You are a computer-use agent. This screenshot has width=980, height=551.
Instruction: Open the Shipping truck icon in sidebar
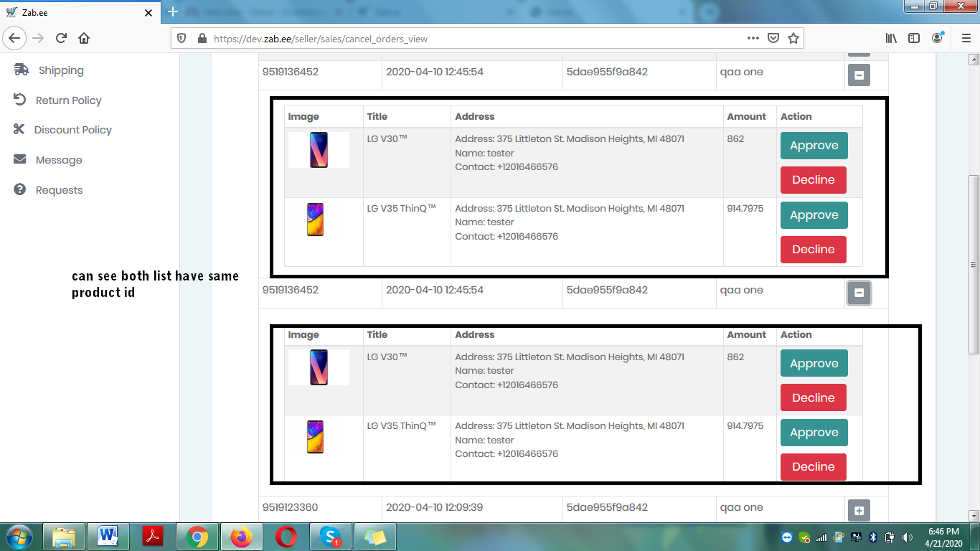point(22,70)
